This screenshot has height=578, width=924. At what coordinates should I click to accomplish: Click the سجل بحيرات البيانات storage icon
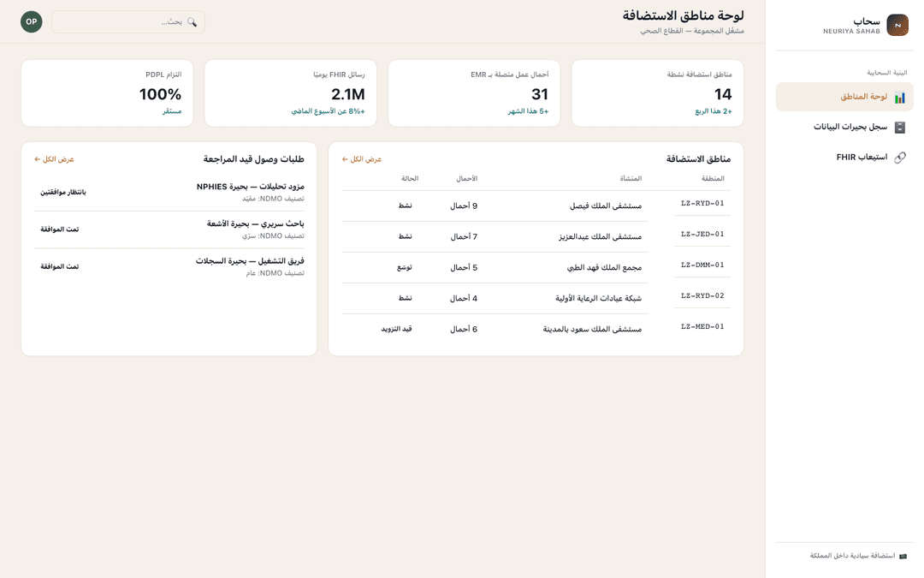click(x=899, y=128)
